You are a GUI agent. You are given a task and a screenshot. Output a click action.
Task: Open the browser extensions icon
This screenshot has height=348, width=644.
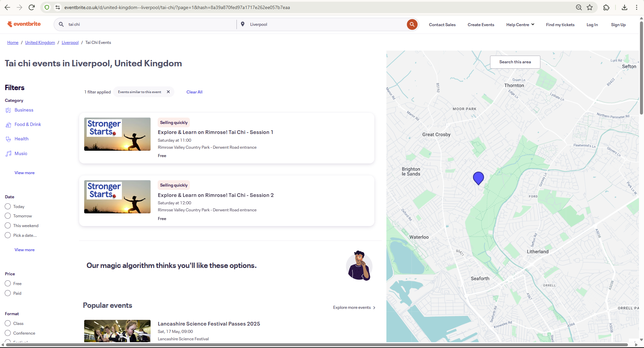coord(606,7)
